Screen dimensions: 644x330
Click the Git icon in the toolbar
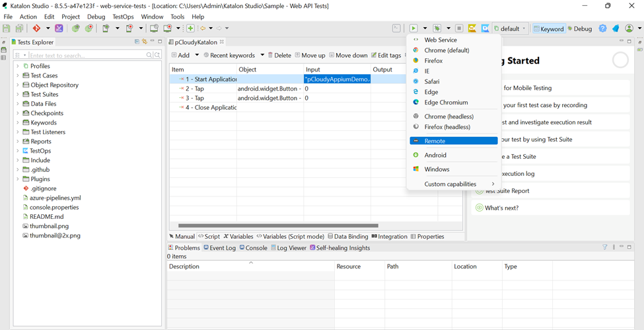[x=37, y=28]
